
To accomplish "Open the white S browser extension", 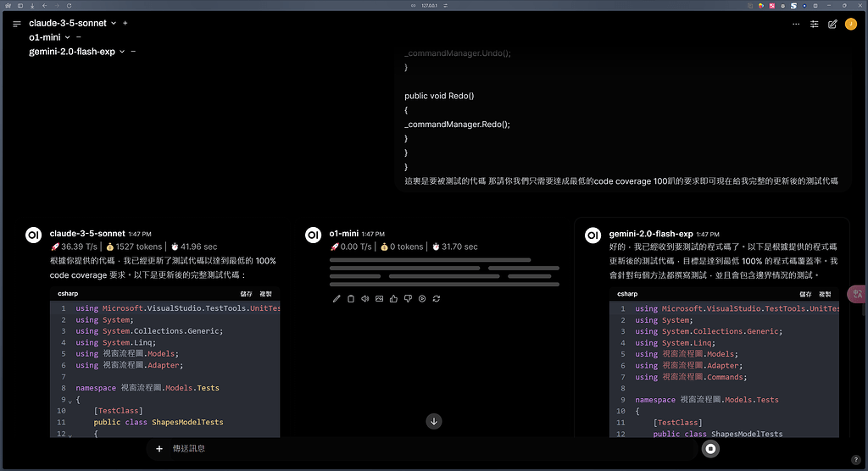I will (x=793, y=6).
